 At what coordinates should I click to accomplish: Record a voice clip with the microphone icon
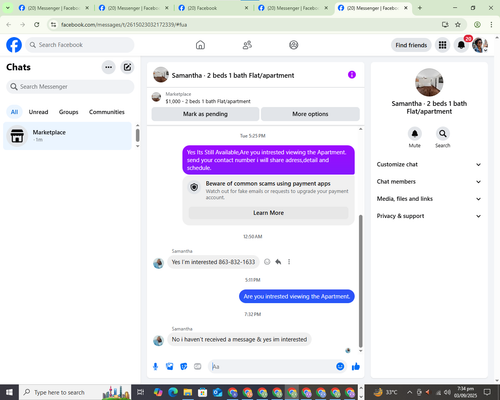coord(155,367)
